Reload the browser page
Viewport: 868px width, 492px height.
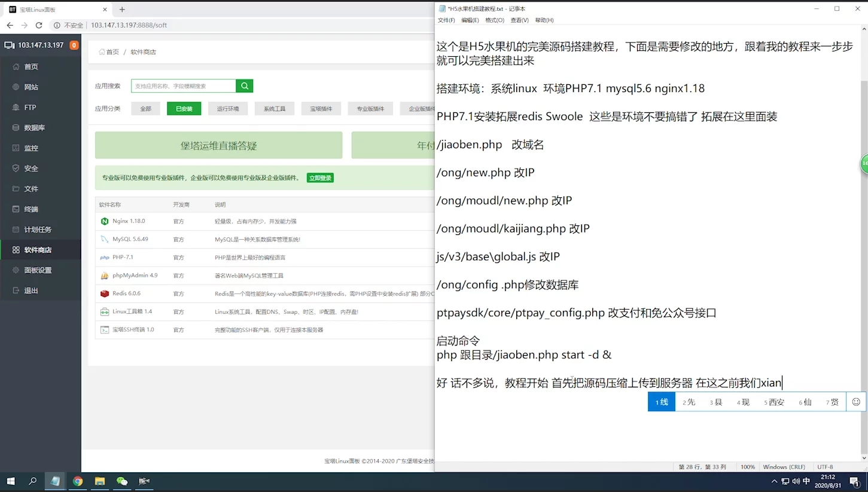click(39, 25)
